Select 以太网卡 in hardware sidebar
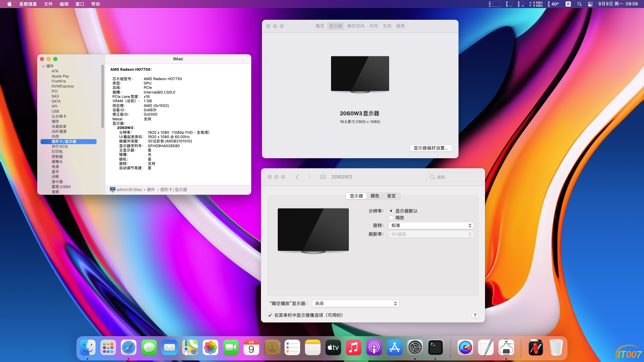644x362 pixels. [59, 116]
